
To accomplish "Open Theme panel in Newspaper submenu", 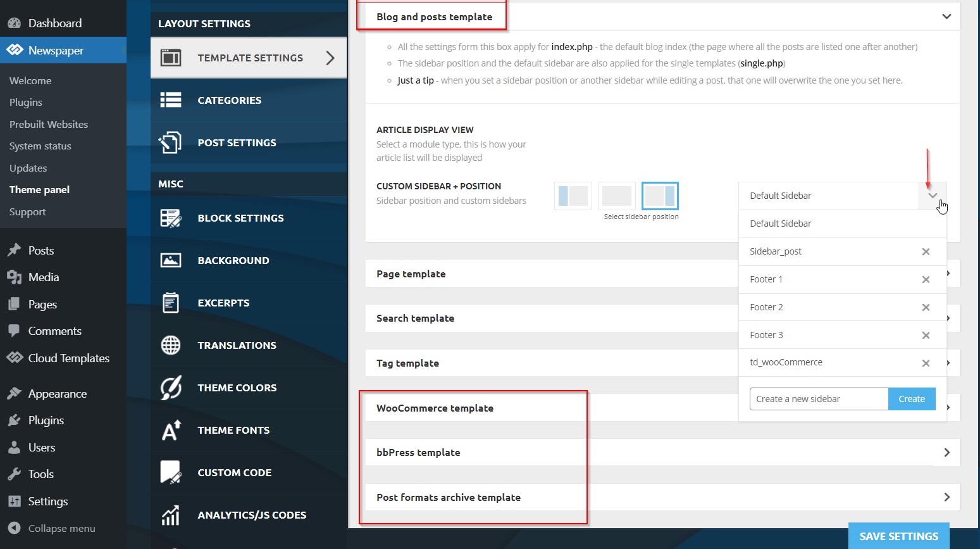I will click(x=39, y=190).
